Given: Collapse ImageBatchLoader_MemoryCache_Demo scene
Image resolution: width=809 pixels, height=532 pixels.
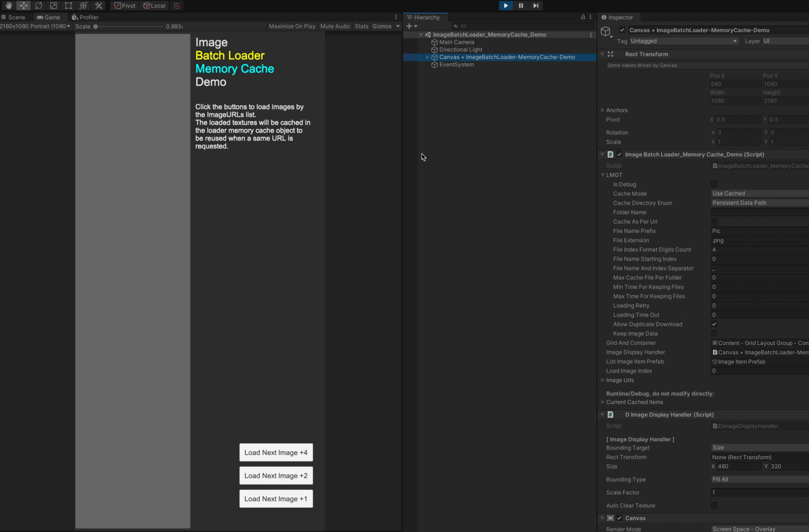Looking at the screenshot, I should coord(421,35).
